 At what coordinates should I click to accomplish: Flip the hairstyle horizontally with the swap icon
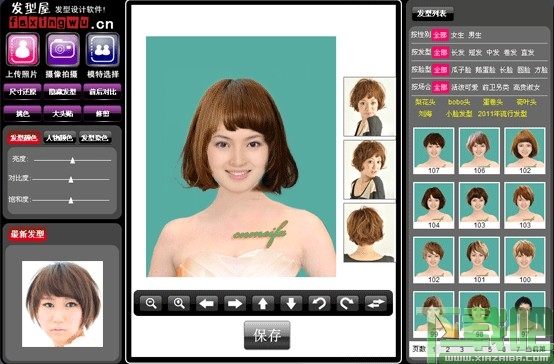pos(376,303)
